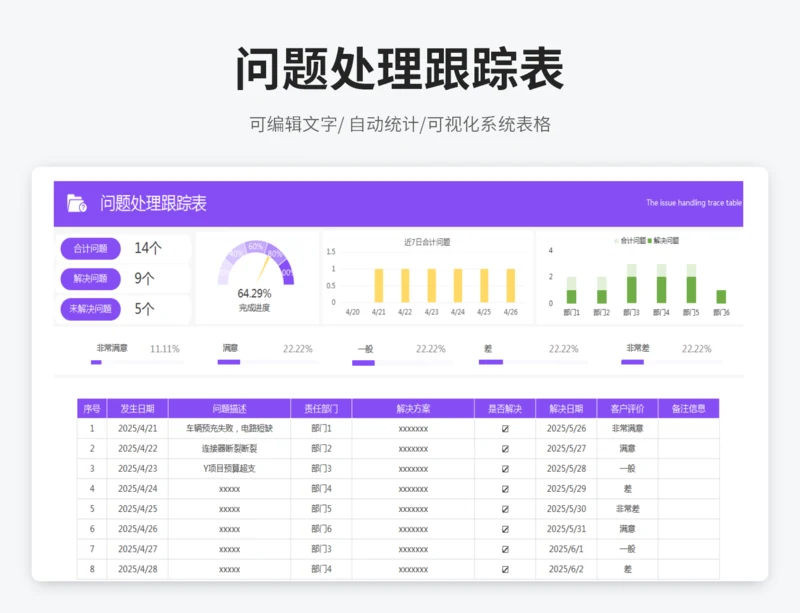
Task: Click The issue handling trace table text
Action: pos(694,203)
